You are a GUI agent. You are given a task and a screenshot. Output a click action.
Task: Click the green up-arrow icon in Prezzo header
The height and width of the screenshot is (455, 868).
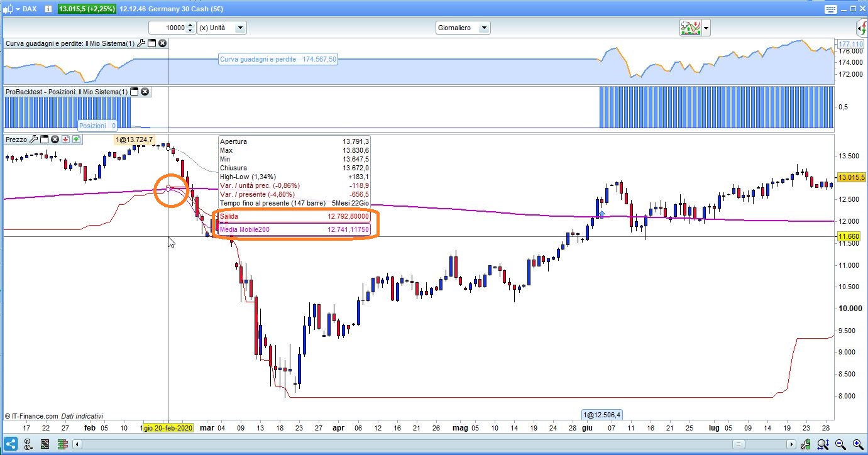click(76, 140)
